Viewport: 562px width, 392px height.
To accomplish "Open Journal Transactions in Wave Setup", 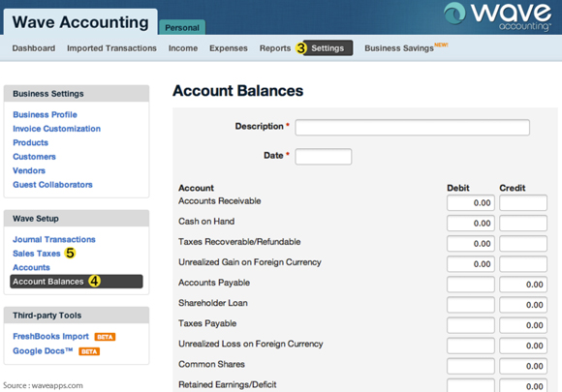I will 54,239.
